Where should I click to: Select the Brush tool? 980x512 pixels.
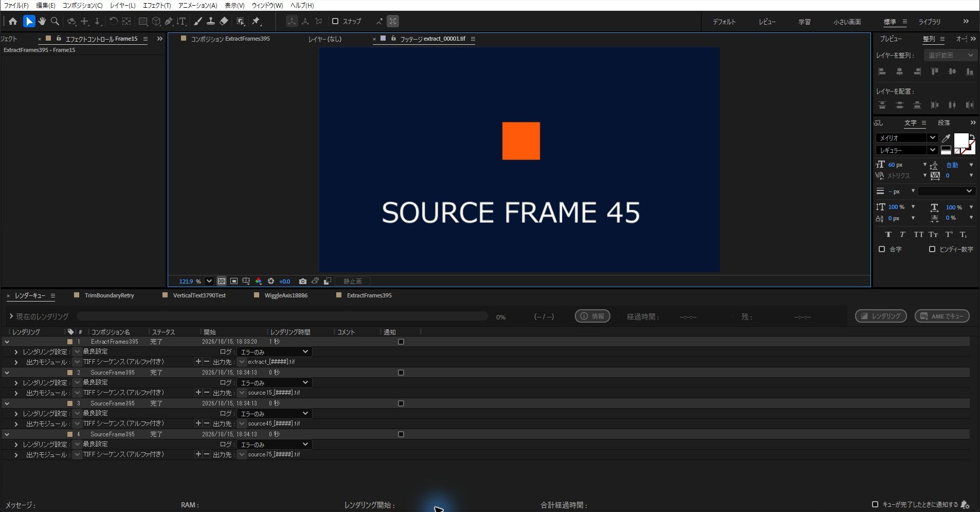[198, 21]
